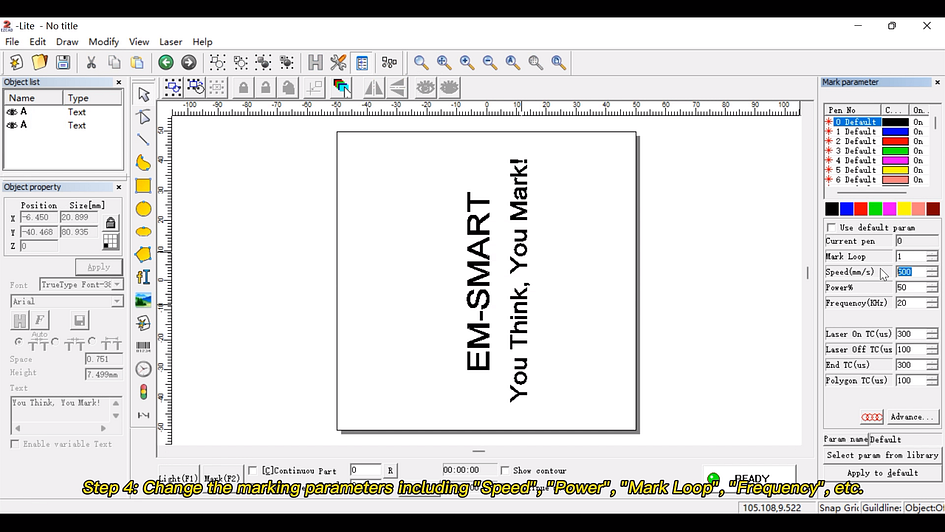Image resolution: width=945 pixels, height=532 pixels.
Task: Open the Hatch tool in the top toolbar
Action: click(x=315, y=62)
